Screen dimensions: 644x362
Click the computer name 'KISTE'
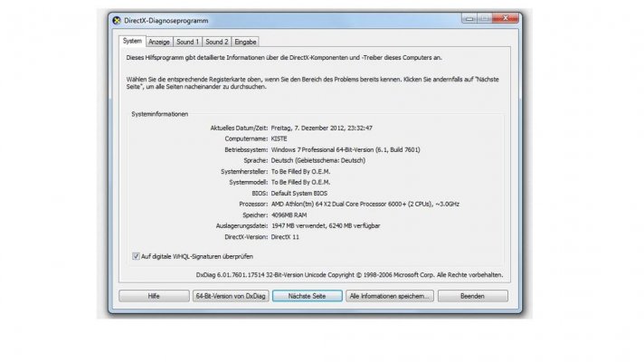[x=279, y=138]
